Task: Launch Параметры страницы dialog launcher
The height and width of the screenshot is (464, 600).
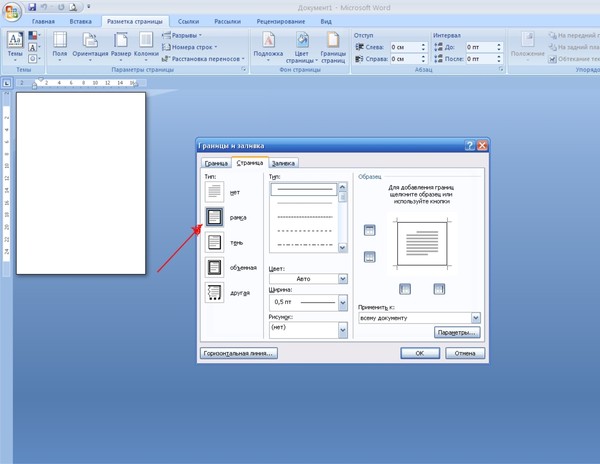Action: tap(243, 69)
